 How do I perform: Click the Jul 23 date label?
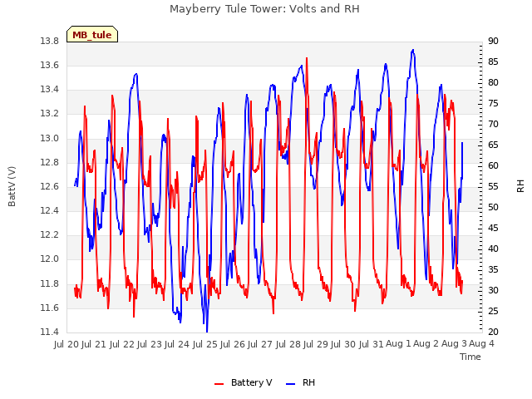(150, 344)
